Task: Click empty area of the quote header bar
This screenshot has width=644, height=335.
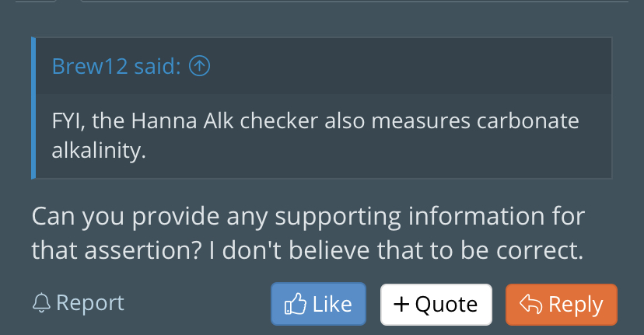Action: (x=404, y=67)
